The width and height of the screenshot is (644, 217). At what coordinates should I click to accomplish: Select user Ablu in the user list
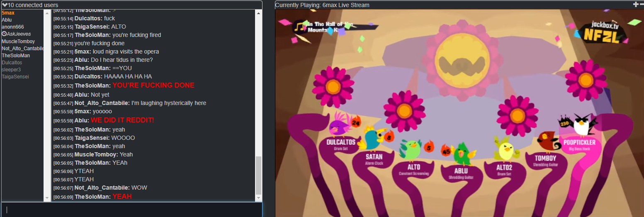coord(7,20)
